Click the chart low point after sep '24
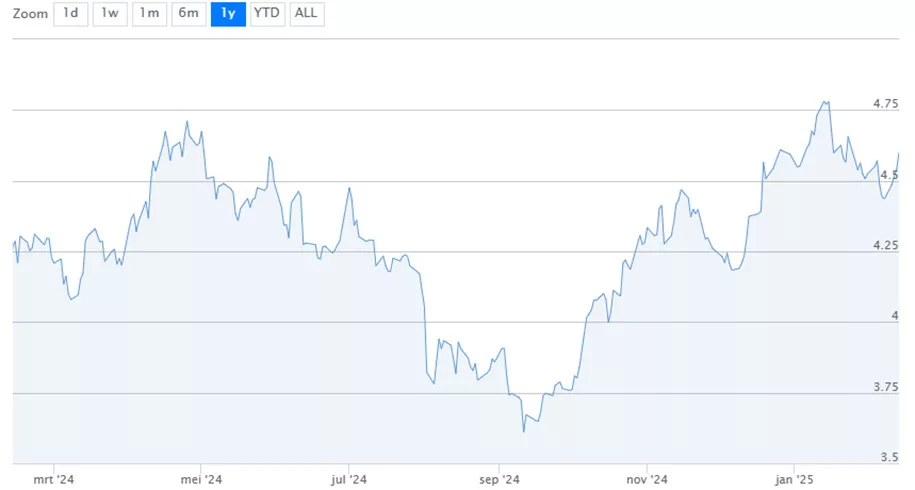915x490 pixels. [523, 431]
